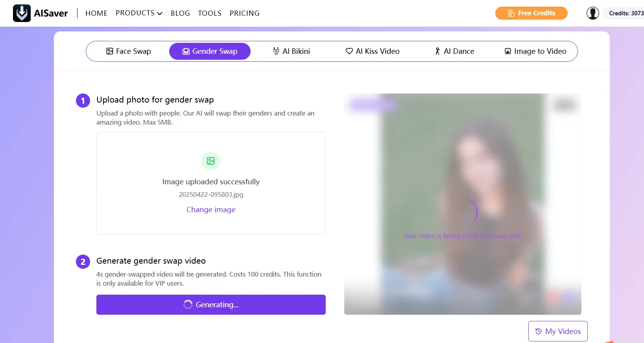Click the video creation loading spinner

click(474, 211)
